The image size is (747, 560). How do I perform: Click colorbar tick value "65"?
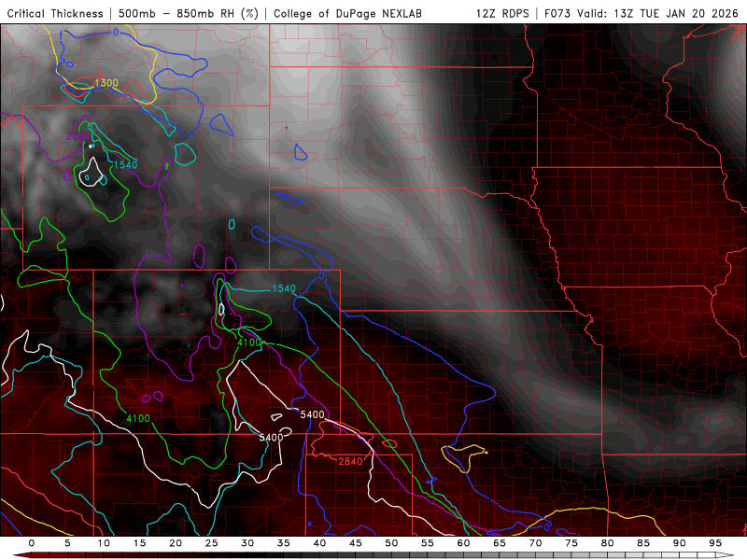click(x=500, y=543)
